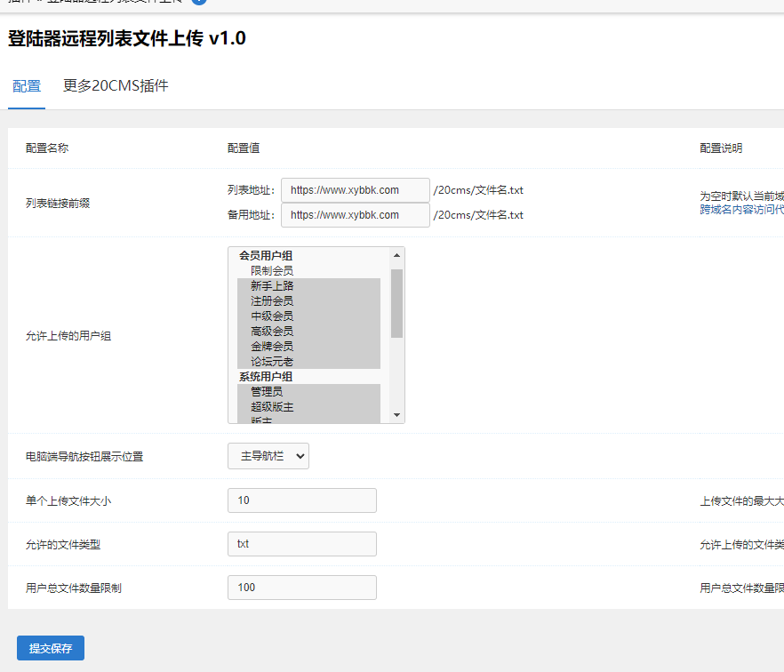Click the blue help icon at top
Image resolution: width=784 pixels, height=672 pixels.
[x=199, y=2]
